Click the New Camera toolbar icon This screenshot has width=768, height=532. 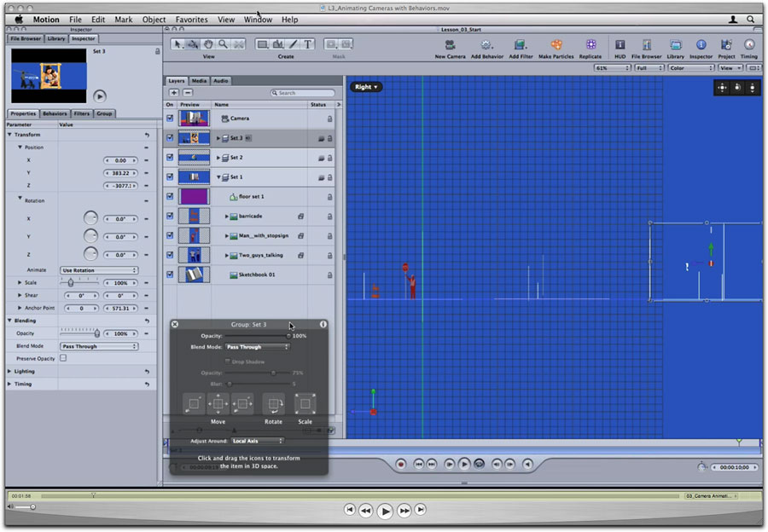[x=450, y=45]
